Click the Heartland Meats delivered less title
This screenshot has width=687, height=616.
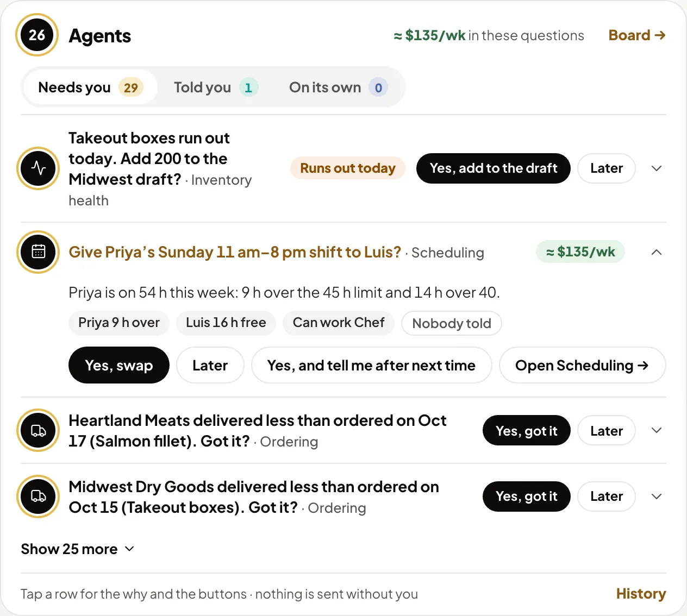pos(258,430)
